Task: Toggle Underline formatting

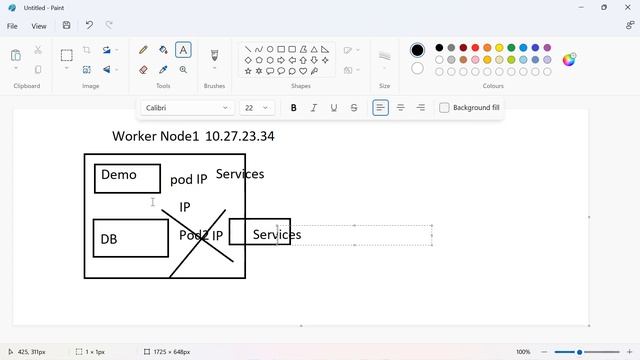Action: 333,108
